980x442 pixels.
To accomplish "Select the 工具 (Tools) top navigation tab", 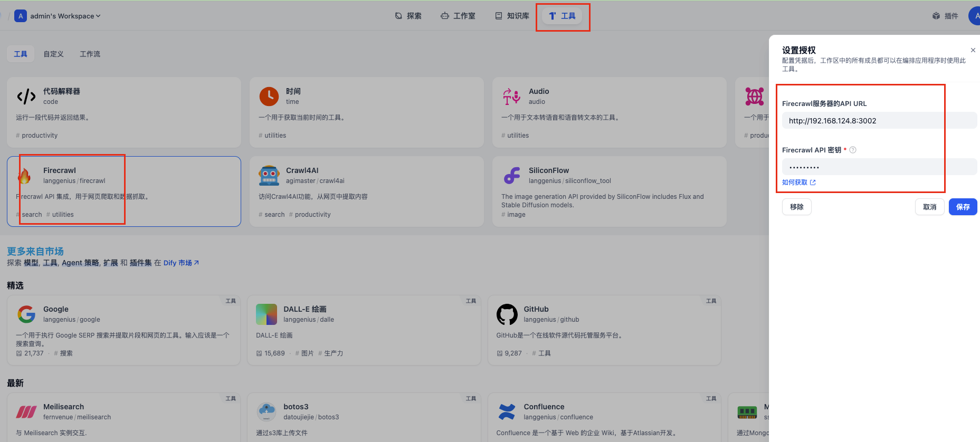I will [562, 16].
